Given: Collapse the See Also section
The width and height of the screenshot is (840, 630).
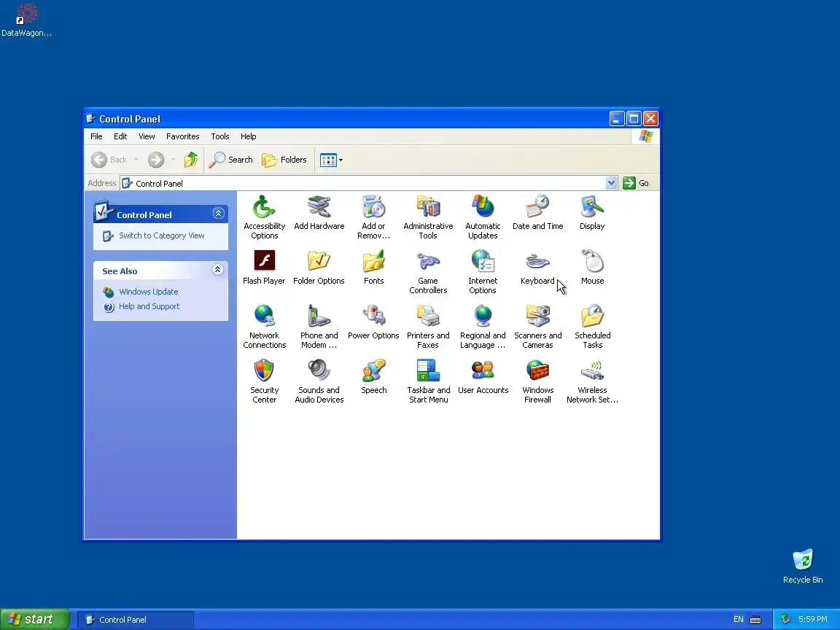Looking at the screenshot, I should 217,270.
